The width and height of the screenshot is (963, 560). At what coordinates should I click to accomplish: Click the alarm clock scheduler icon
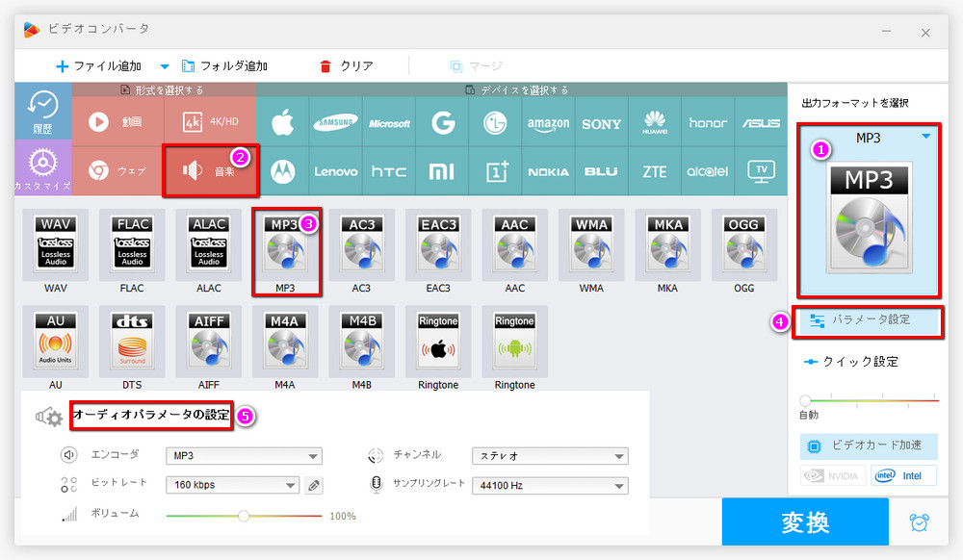coord(920,522)
